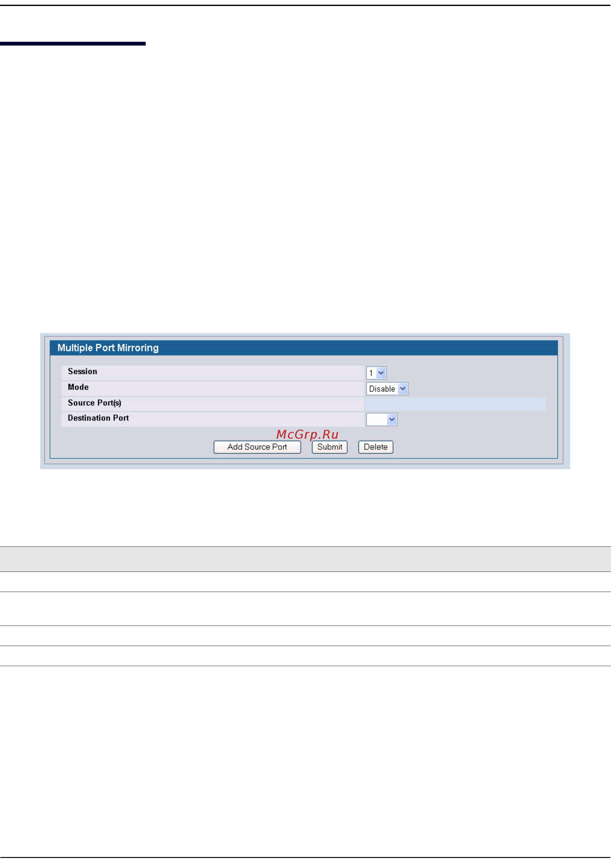Expand the Destination Port dropdown
Image resolution: width=611 pixels, height=868 pixels.
tap(381, 419)
